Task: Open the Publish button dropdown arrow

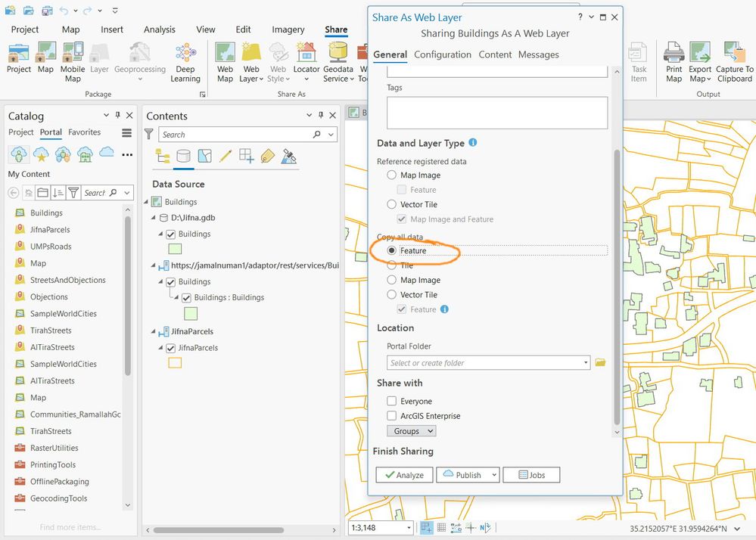Action: pos(493,475)
